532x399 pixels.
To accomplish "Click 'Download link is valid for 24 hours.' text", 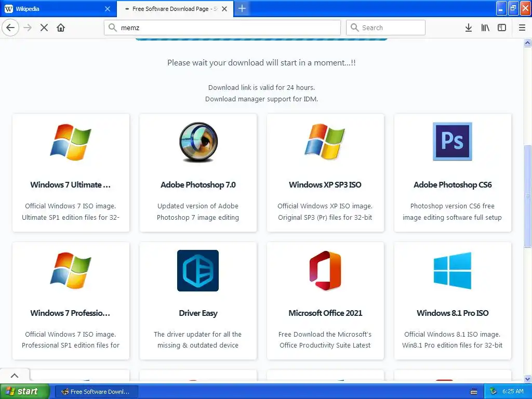I will click(x=261, y=87).
